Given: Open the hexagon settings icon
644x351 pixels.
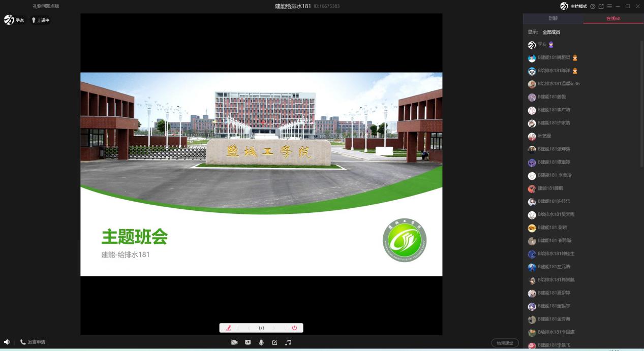Looking at the screenshot, I should click(593, 6).
